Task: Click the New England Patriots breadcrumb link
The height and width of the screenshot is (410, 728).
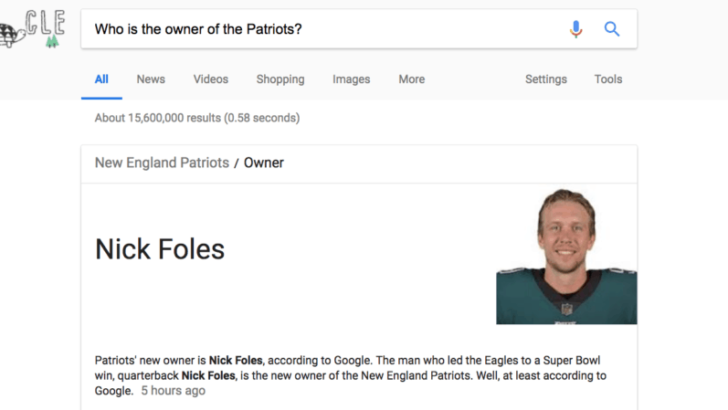Action: [x=162, y=162]
